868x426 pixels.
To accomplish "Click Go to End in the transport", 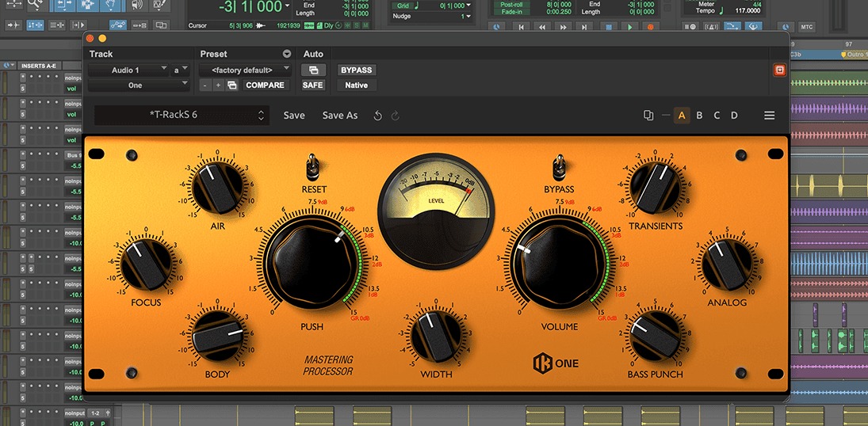I will tap(583, 26).
